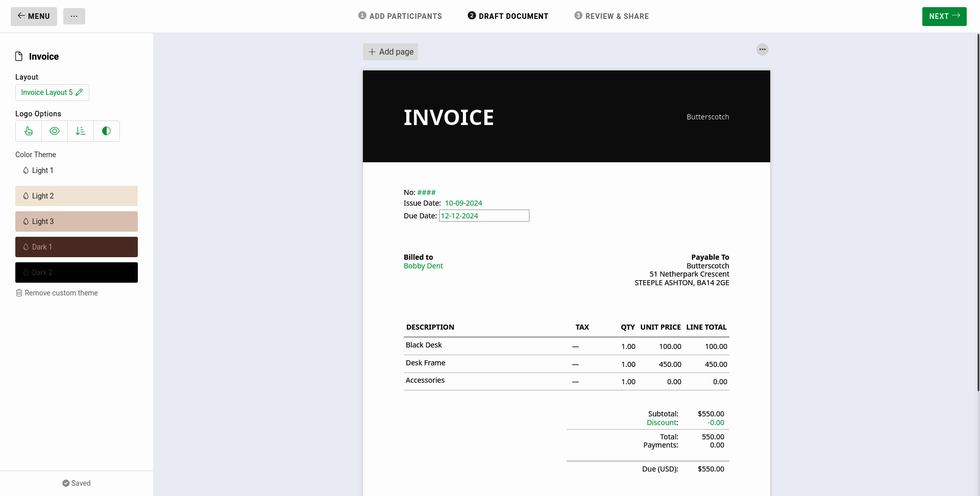The width and height of the screenshot is (980, 496).
Task: Edit the Invoice Layout 5 selector
Action: pyautogui.click(x=52, y=92)
